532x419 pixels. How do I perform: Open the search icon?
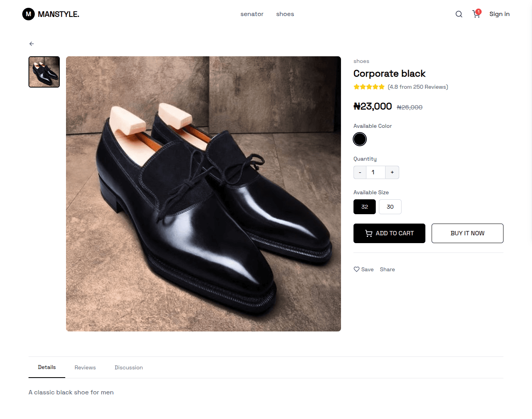(x=459, y=14)
